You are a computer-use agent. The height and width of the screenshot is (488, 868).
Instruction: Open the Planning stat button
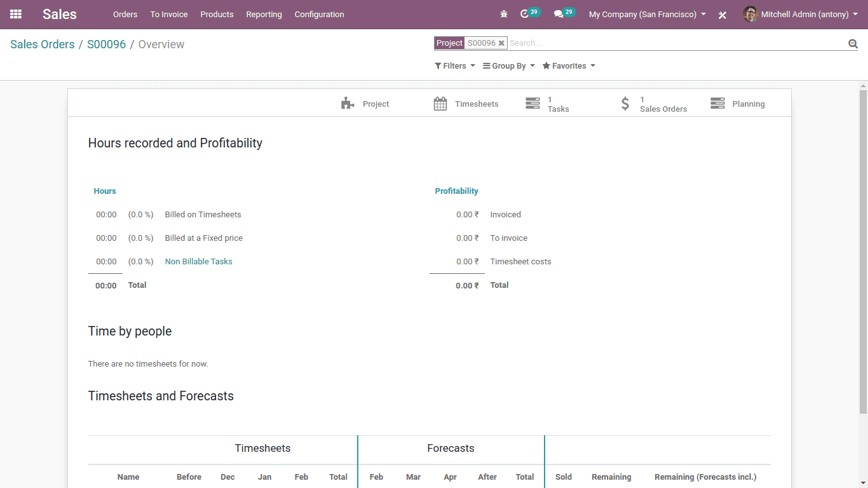737,104
